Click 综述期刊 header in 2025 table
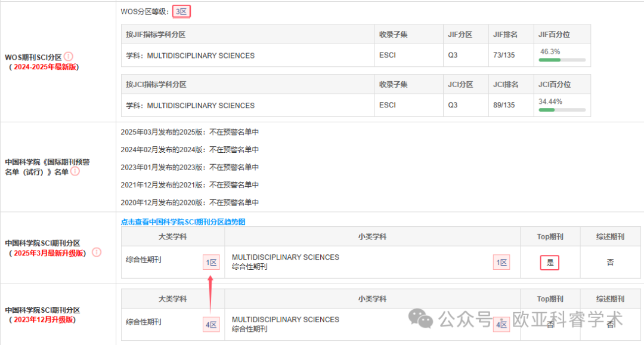The image size is (644, 345). pyautogui.click(x=611, y=237)
